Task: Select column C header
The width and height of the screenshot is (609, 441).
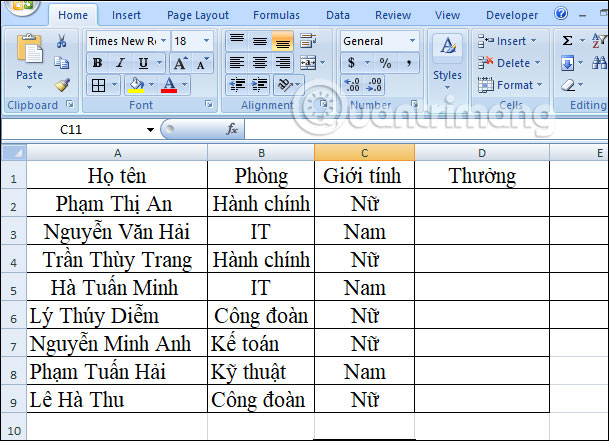Action: point(364,153)
